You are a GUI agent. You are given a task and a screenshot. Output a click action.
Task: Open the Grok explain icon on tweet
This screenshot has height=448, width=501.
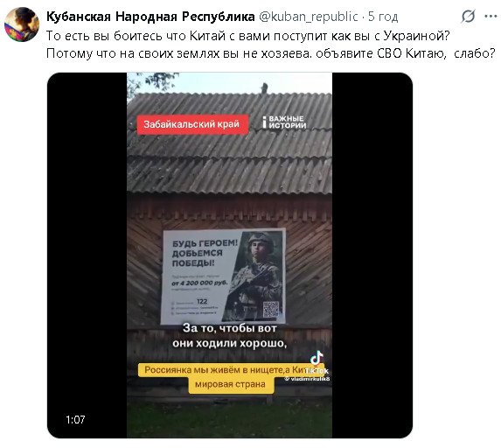[468, 16]
